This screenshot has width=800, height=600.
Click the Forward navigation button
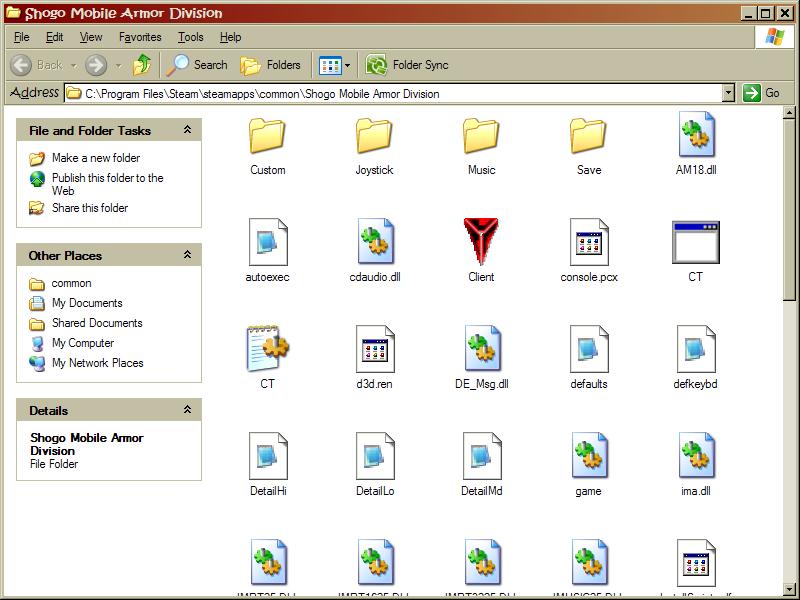coord(96,65)
